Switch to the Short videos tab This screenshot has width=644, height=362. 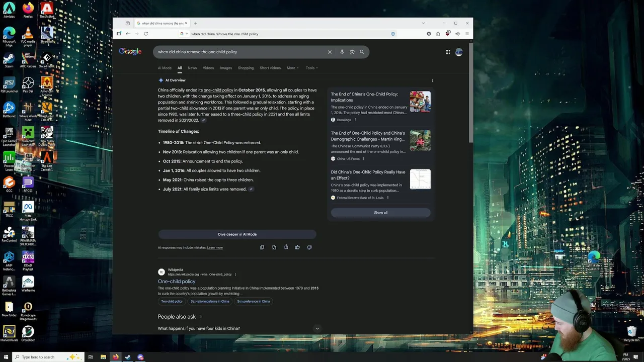coord(270,68)
